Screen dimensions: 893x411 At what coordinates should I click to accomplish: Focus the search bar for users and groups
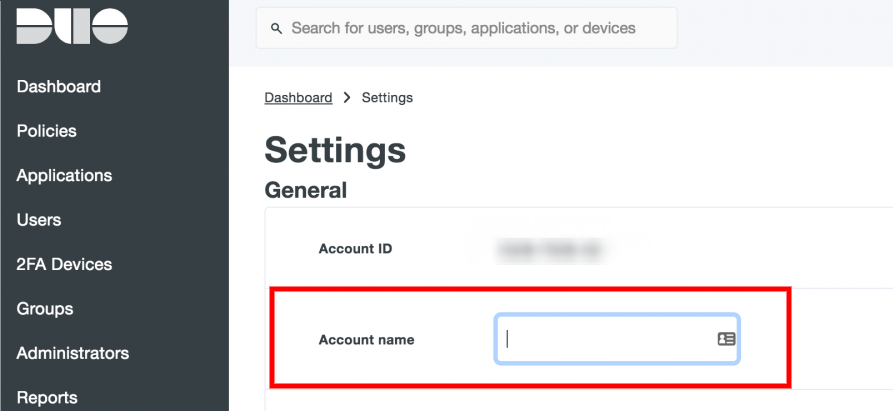click(470, 28)
